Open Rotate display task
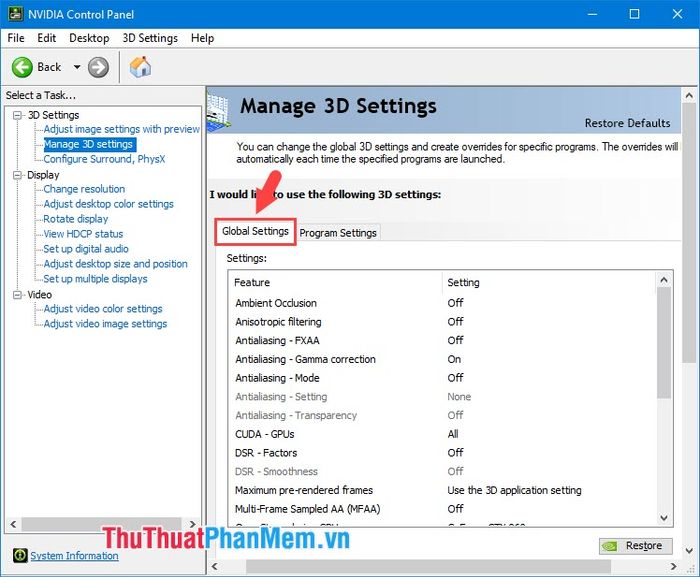The width and height of the screenshot is (700, 577). (x=76, y=219)
